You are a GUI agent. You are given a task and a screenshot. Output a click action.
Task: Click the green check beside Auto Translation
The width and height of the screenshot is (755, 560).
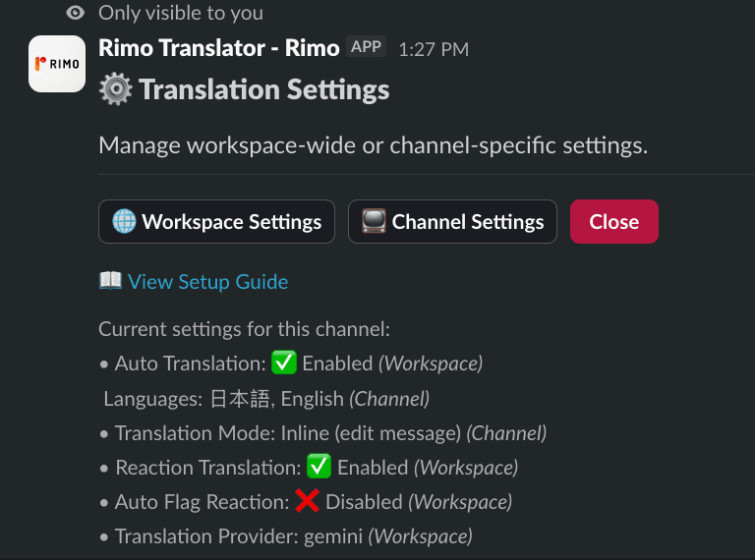[x=283, y=363]
